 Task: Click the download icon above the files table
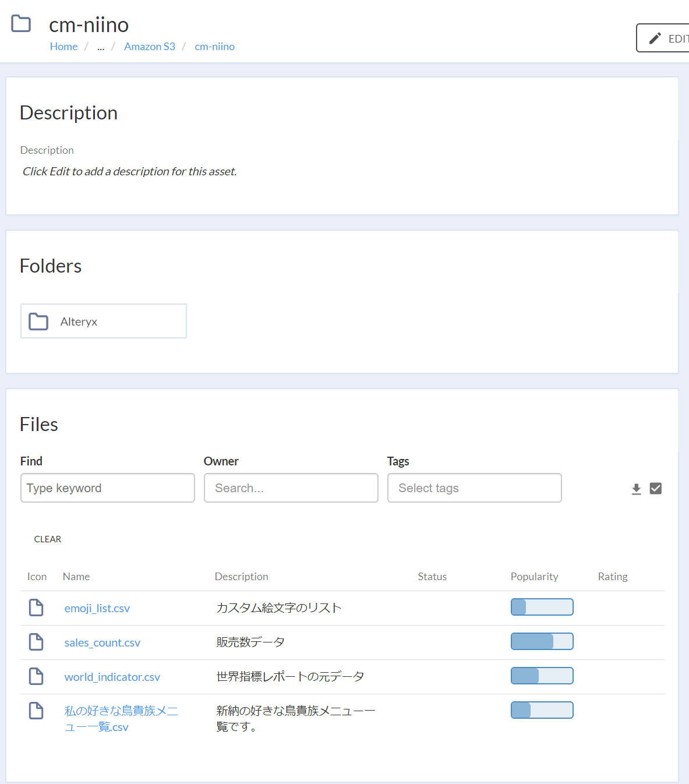point(636,489)
